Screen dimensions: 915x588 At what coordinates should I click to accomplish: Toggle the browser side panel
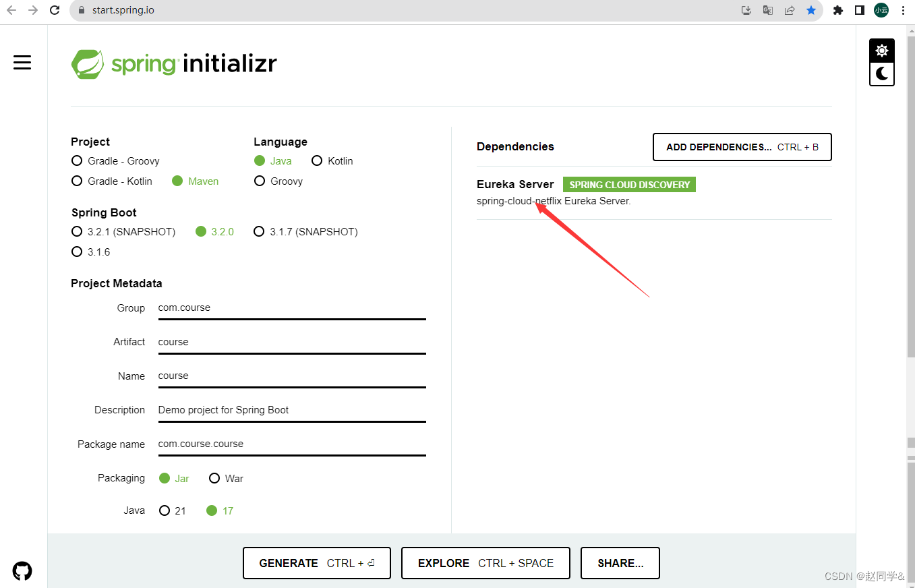[x=860, y=10]
